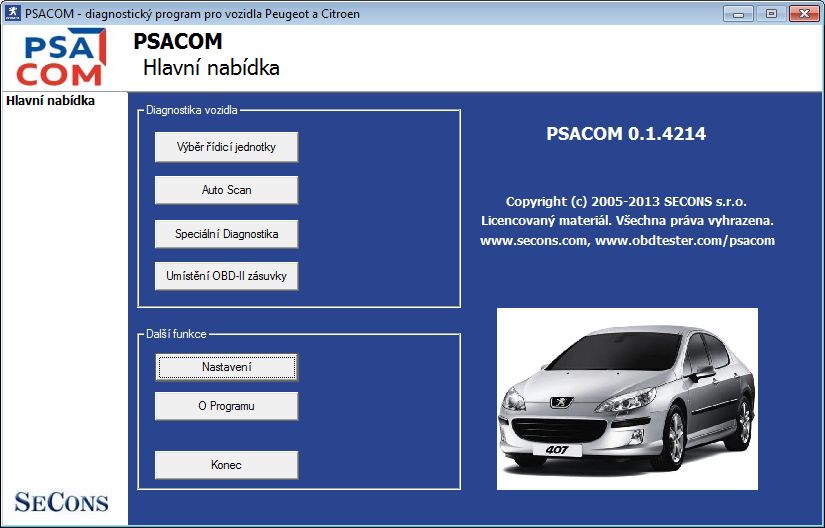The height and width of the screenshot is (528, 825).
Task: Open Výběr řídicí jednotky
Action: [226, 147]
